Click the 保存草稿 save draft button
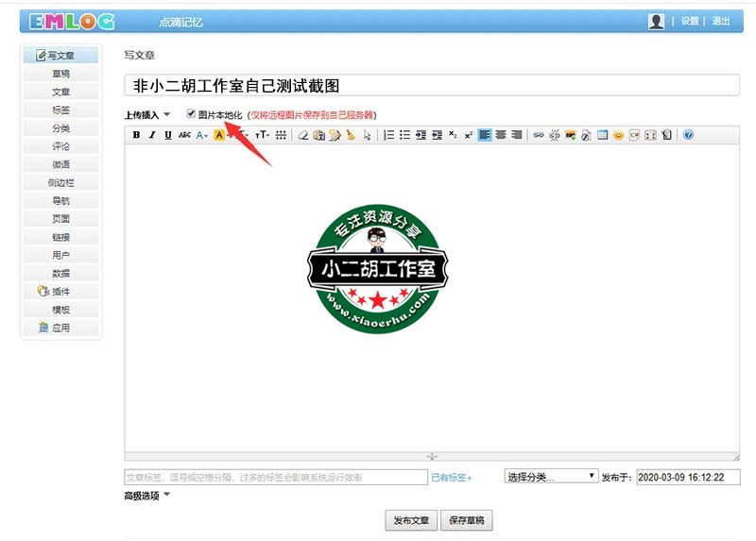The height and width of the screenshot is (541, 756). coord(467,520)
